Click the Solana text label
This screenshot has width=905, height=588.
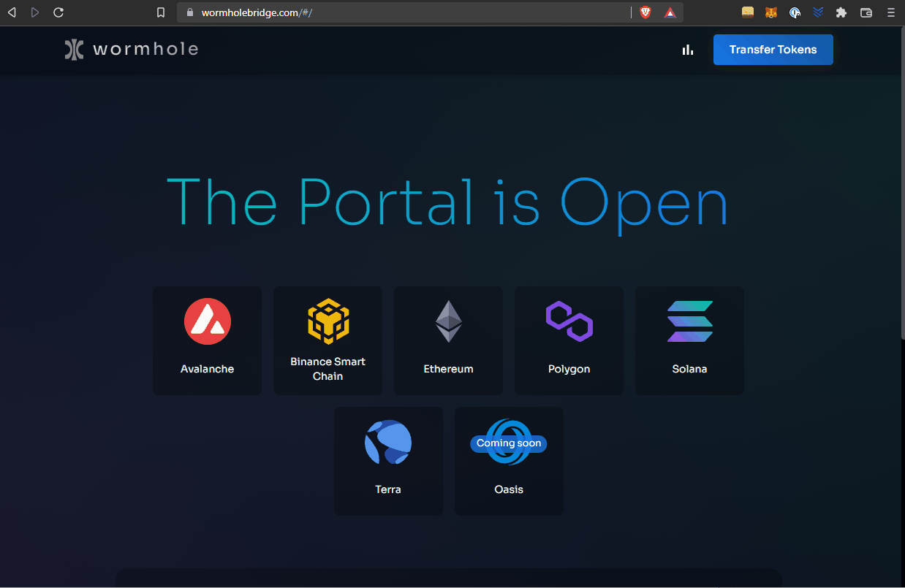tap(690, 369)
